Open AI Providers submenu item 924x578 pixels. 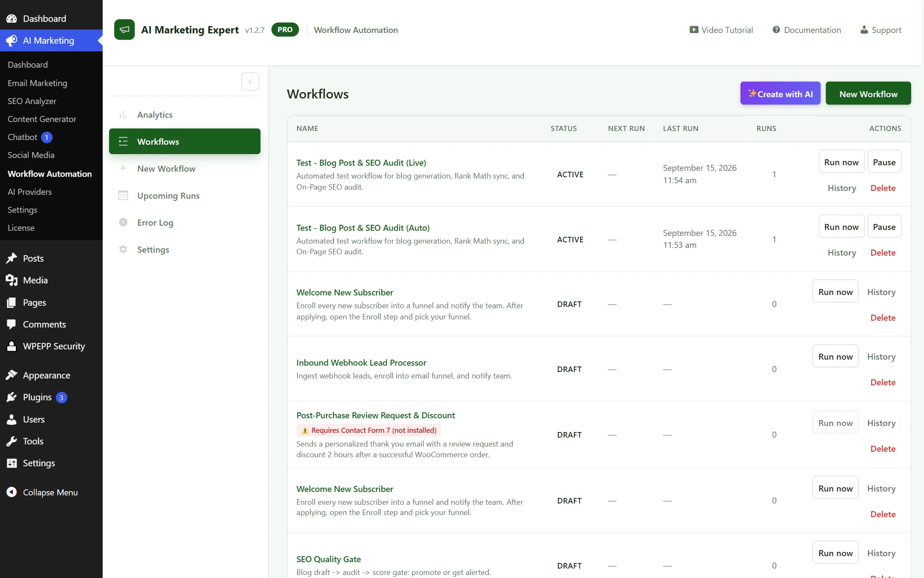click(30, 192)
